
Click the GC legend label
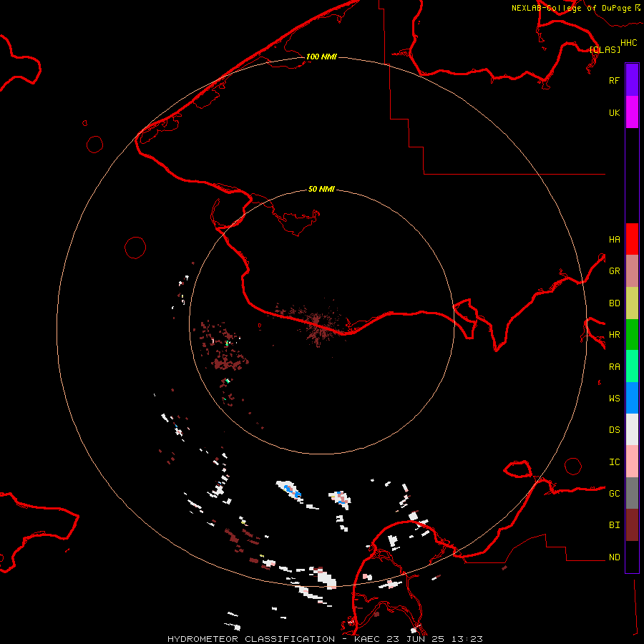point(614,494)
